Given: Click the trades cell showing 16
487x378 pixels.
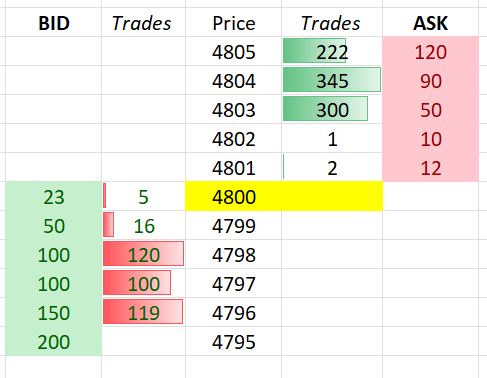Looking at the screenshot, I should (143, 225).
